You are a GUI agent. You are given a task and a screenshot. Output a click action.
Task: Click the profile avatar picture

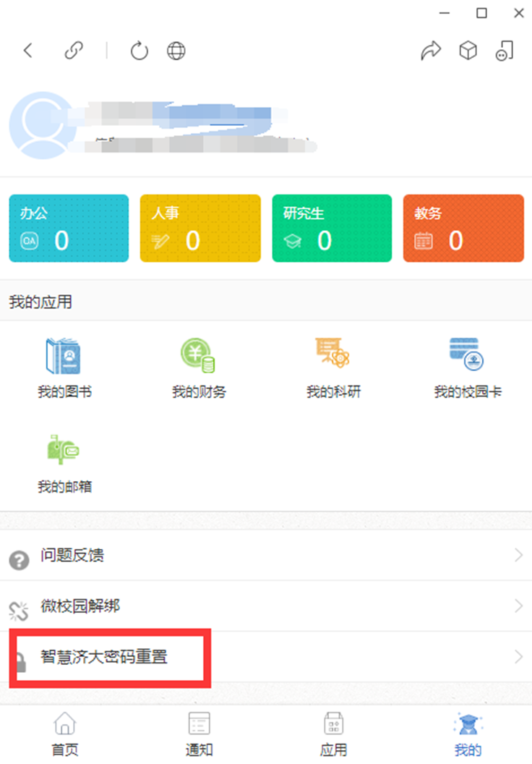[x=39, y=126]
